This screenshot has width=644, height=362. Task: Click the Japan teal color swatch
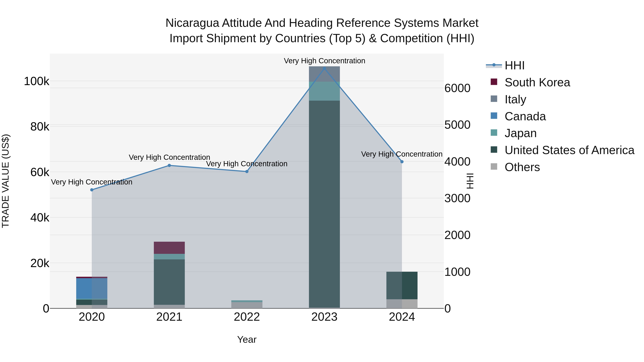point(494,133)
